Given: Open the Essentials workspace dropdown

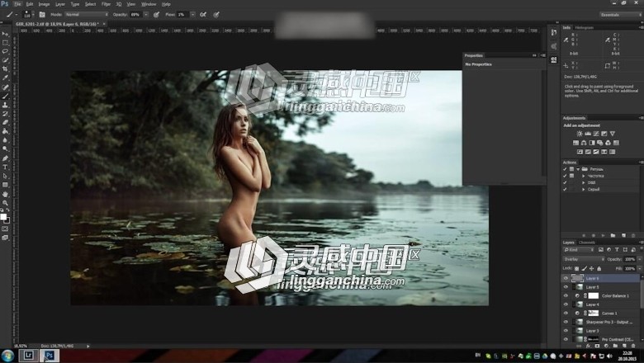Looking at the screenshot, I should click(x=620, y=15).
